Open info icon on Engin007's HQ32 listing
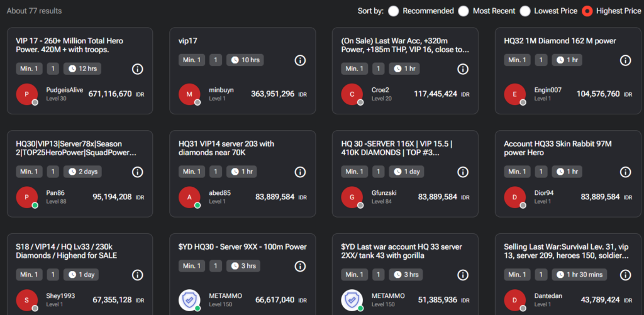The image size is (644, 315). pos(626,60)
